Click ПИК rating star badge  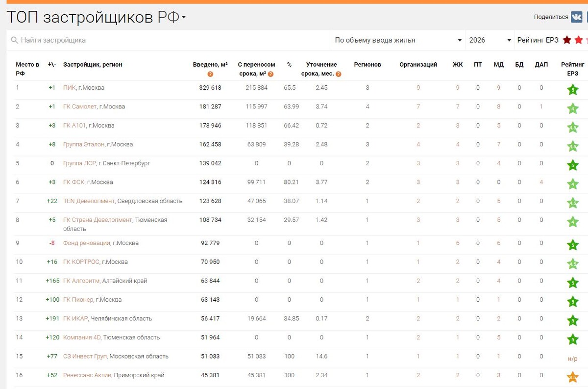(572, 90)
